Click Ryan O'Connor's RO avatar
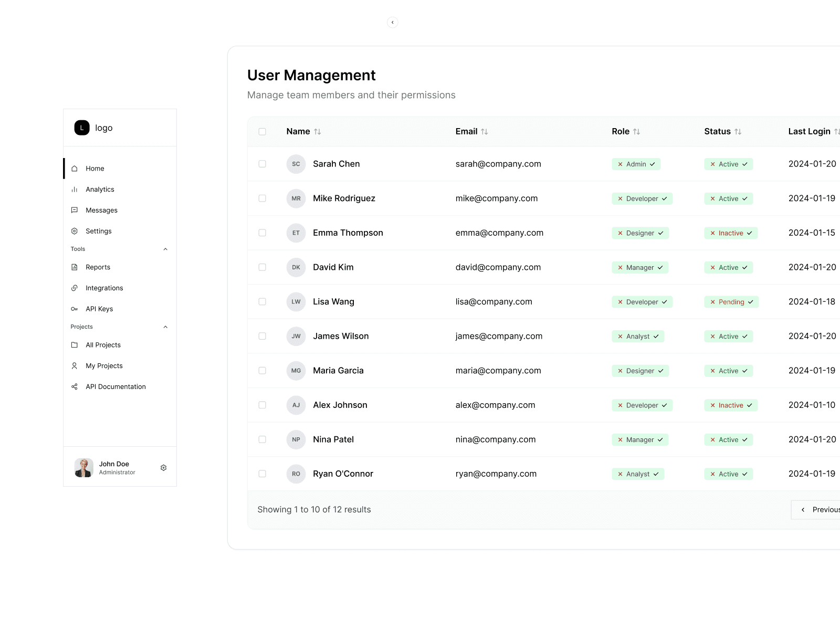The image size is (840, 630). pyautogui.click(x=296, y=474)
